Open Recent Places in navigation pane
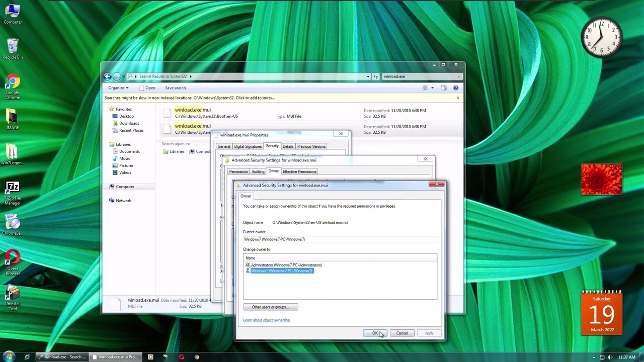The image size is (644, 362). 131,130
